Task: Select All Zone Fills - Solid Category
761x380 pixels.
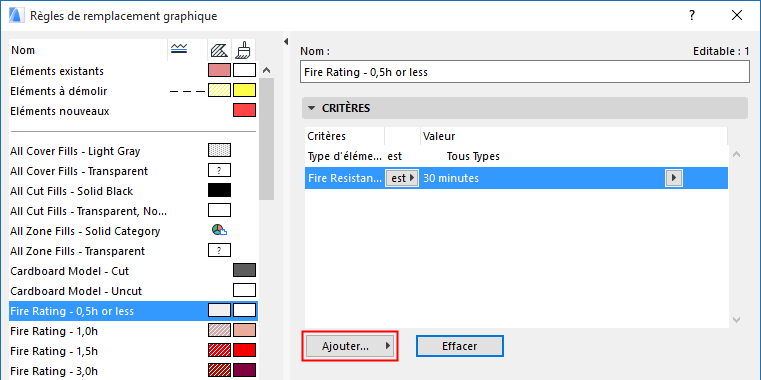Action: [133, 231]
